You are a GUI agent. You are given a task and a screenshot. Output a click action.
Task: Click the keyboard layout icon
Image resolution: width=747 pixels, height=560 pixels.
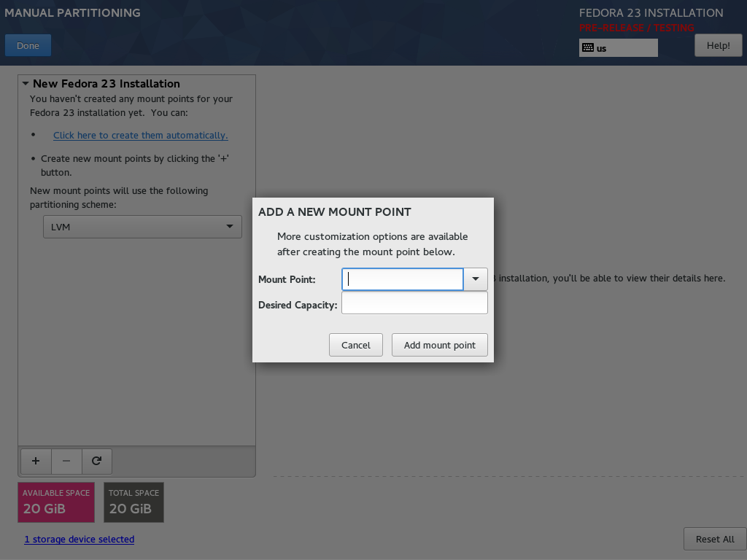(588, 47)
